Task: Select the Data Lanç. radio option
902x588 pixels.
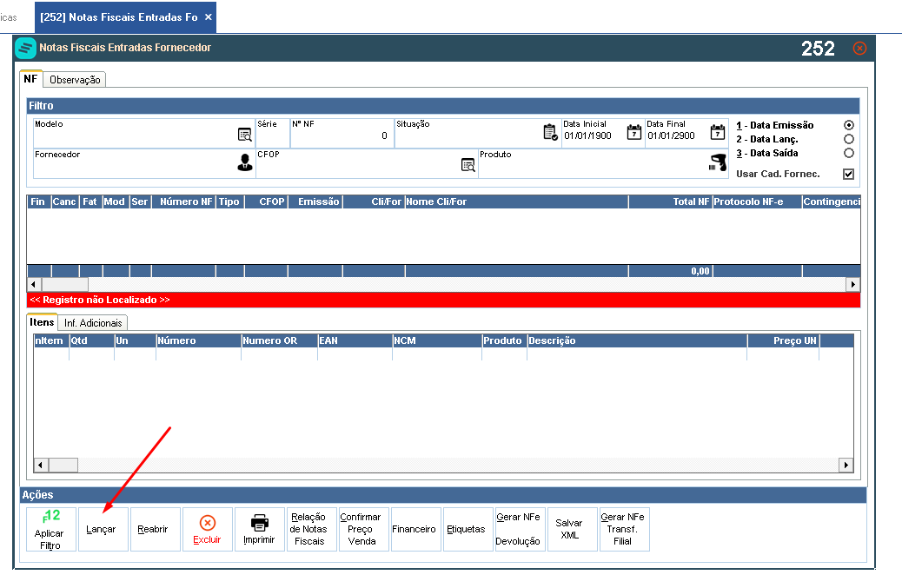Action: [848, 139]
